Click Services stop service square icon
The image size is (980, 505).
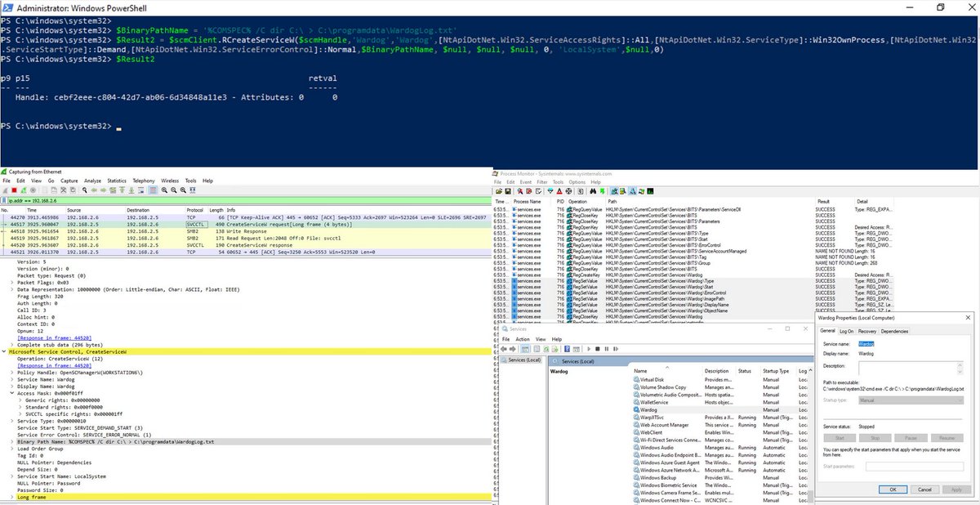(598, 349)
